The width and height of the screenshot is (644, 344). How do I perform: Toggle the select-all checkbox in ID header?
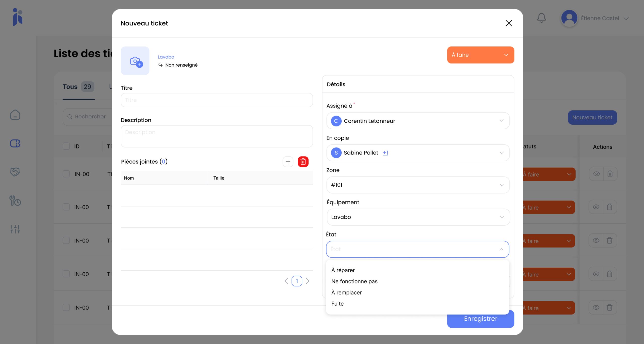coord(66,146)
